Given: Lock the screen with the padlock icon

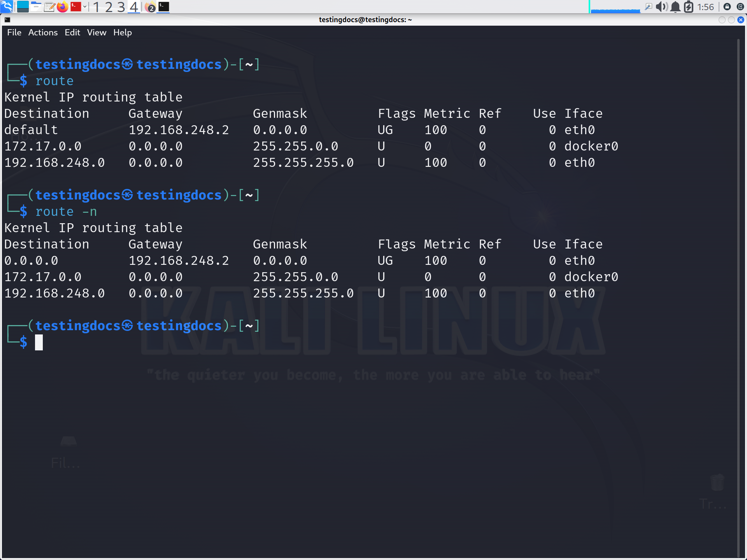Looking at the screenshot, I should coord(727,7).
